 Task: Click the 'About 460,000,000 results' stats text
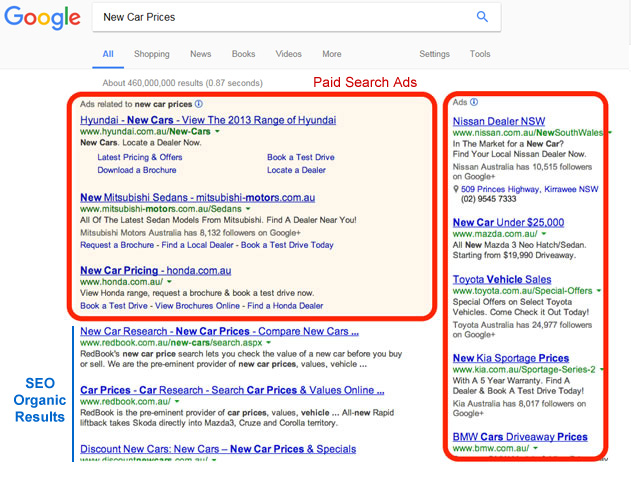pos(182,83)
